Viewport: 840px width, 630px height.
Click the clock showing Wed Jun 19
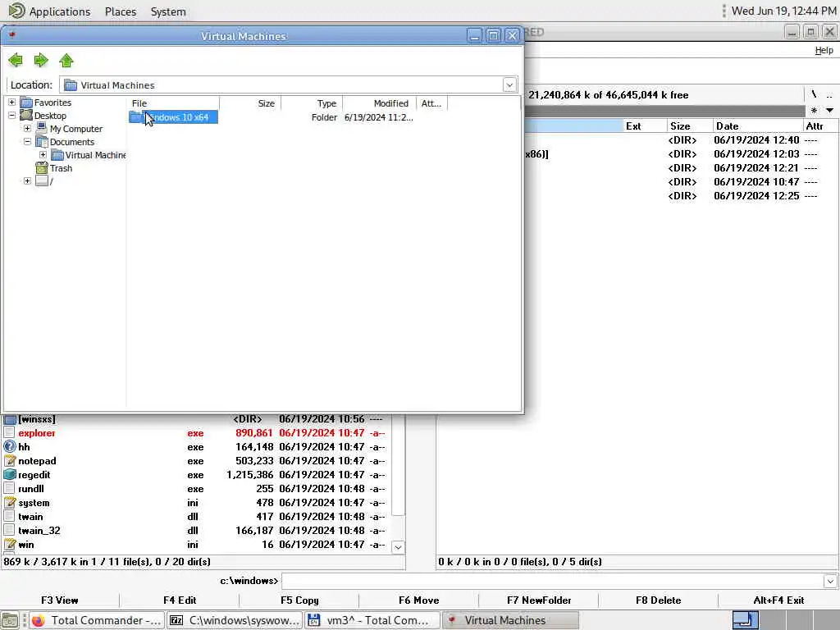click(x=783, y=11)
